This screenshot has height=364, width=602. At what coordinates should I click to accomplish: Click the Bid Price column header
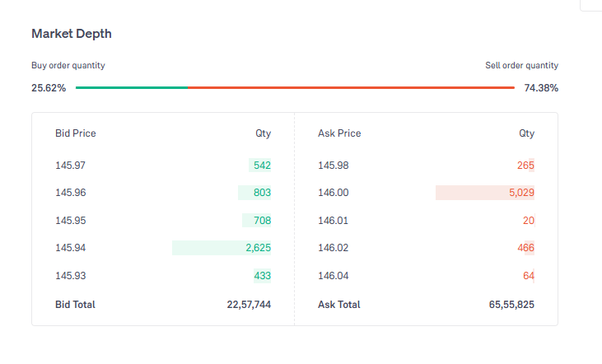click(76, 133)
